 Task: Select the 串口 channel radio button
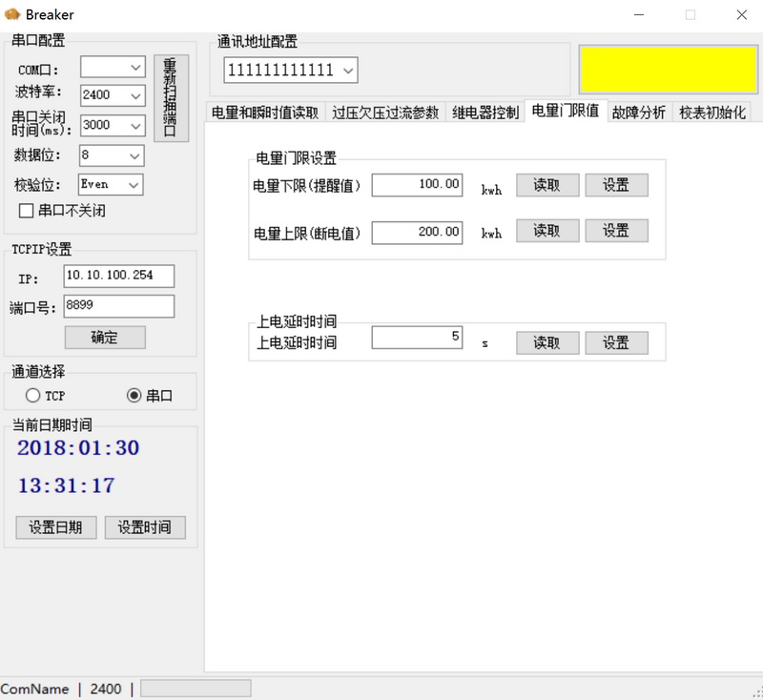point(134,395)
